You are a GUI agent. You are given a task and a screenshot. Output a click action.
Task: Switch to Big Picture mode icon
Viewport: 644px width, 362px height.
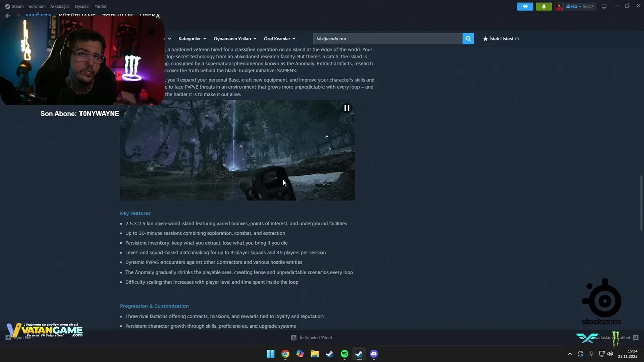(x=604, y=6)
